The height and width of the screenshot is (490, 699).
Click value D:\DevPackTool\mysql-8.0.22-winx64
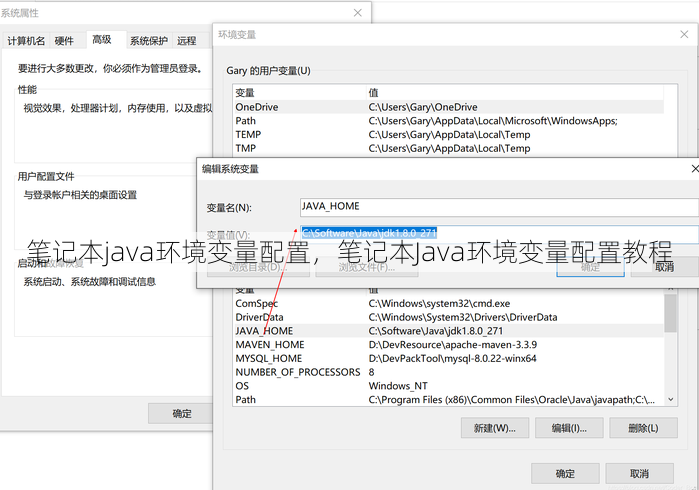(452, 358)
